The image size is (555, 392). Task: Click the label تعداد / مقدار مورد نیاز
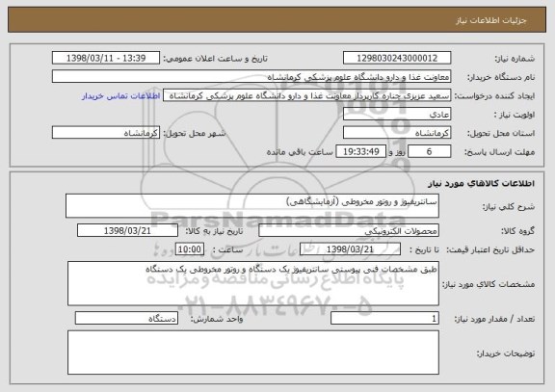pos(494,319)
